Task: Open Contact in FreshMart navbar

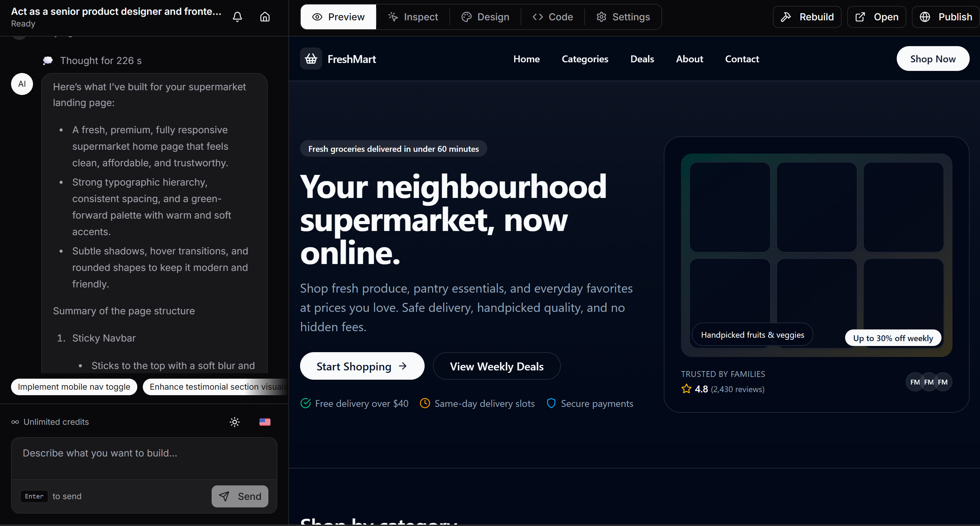Action: (742, 59)
